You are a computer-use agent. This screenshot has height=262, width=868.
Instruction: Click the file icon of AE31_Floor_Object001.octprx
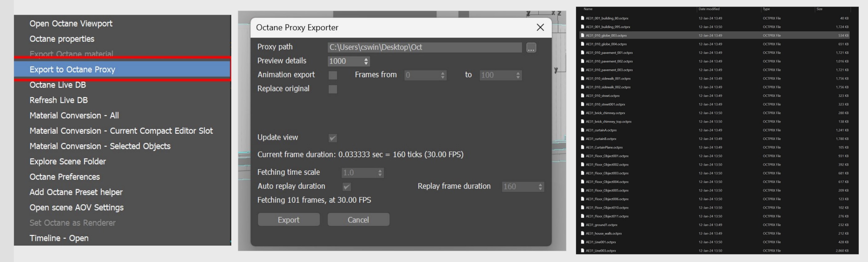point(583,156)
